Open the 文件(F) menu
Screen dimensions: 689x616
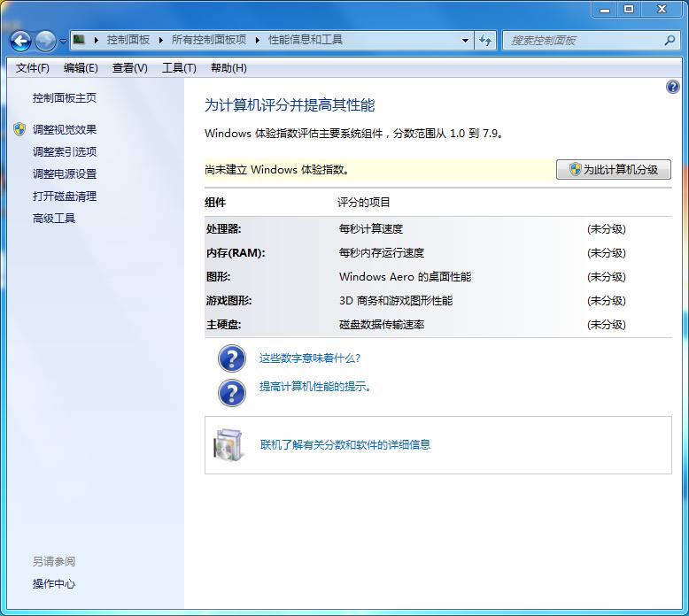coord(33,68)
